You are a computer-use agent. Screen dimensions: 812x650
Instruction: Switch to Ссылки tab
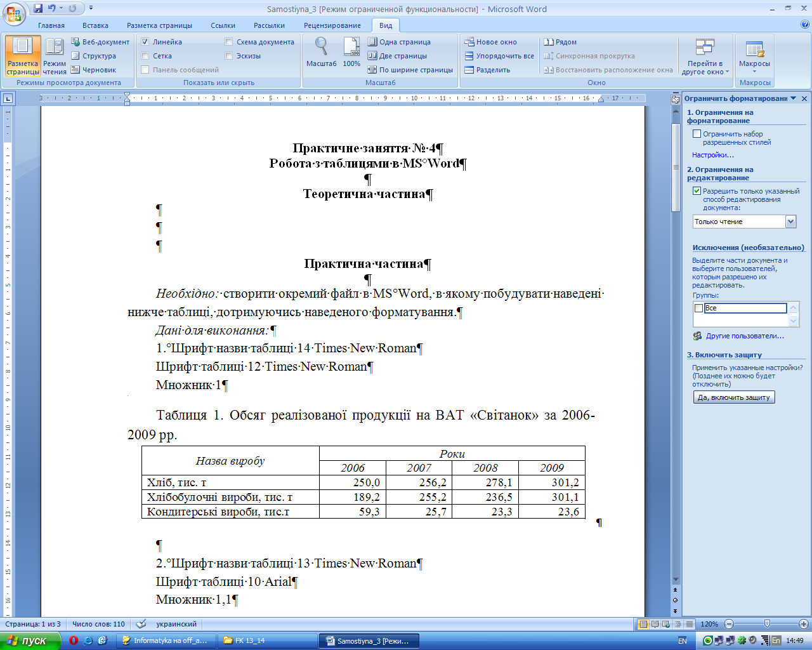coord(223,25)
